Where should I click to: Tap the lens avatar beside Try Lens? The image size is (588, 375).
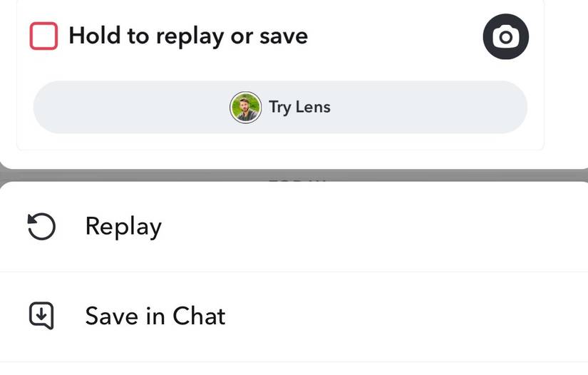click(245, 108)
